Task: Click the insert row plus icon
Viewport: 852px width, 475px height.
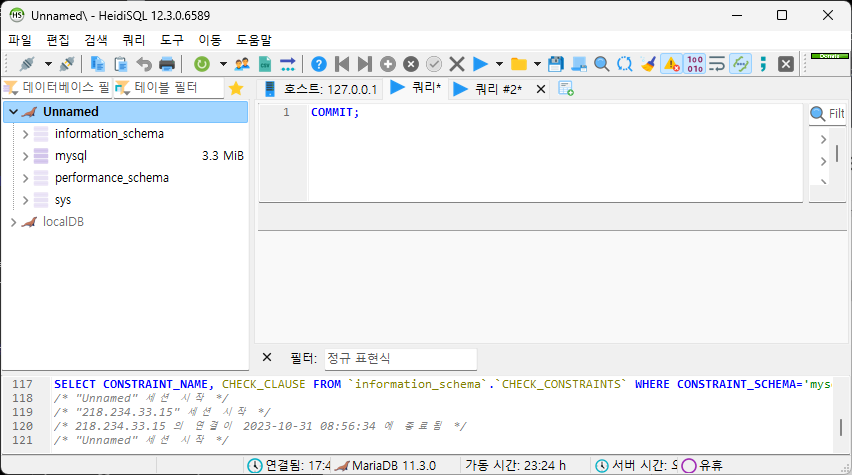Action: tap(388, 64)
